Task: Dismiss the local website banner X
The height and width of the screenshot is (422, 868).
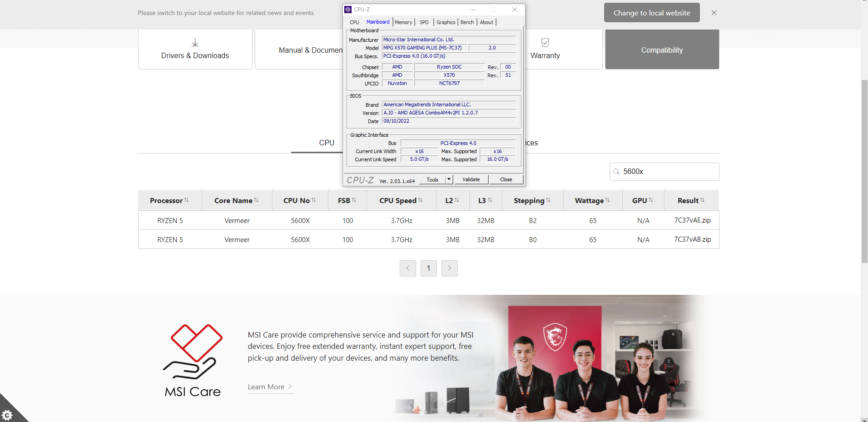Action: [x=714, y=13]
